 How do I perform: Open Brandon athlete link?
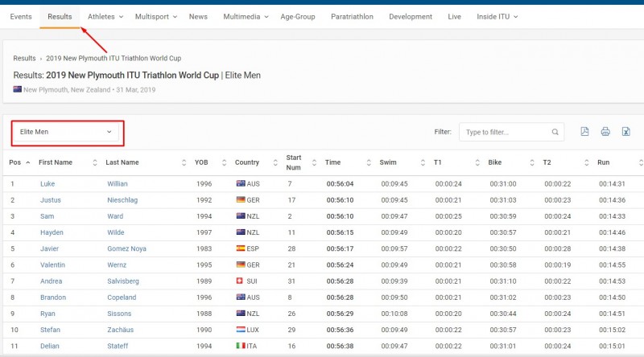53,297
